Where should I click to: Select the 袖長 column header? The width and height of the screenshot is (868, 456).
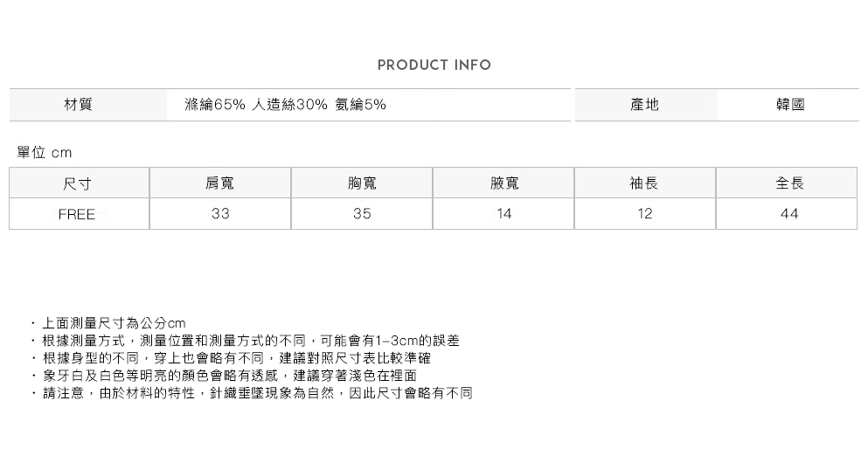645,183
